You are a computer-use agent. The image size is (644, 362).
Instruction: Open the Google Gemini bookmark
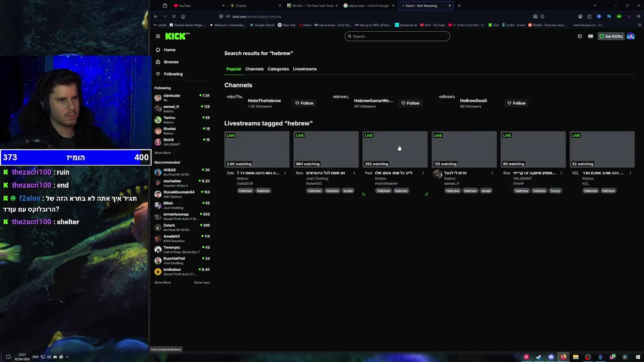click(262, 25)
